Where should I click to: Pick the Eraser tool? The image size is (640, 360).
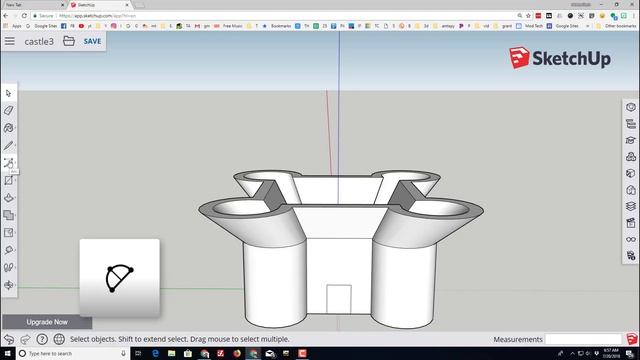tap(9, 110)
